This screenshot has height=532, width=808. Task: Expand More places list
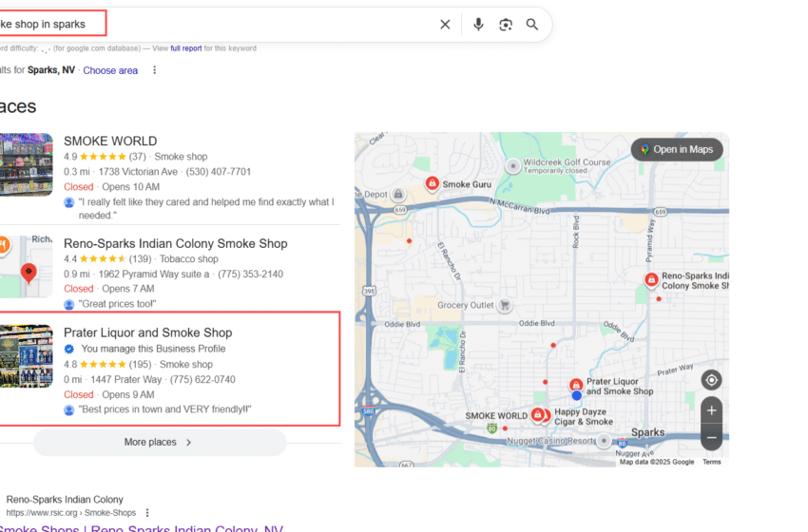coord(159,442)
